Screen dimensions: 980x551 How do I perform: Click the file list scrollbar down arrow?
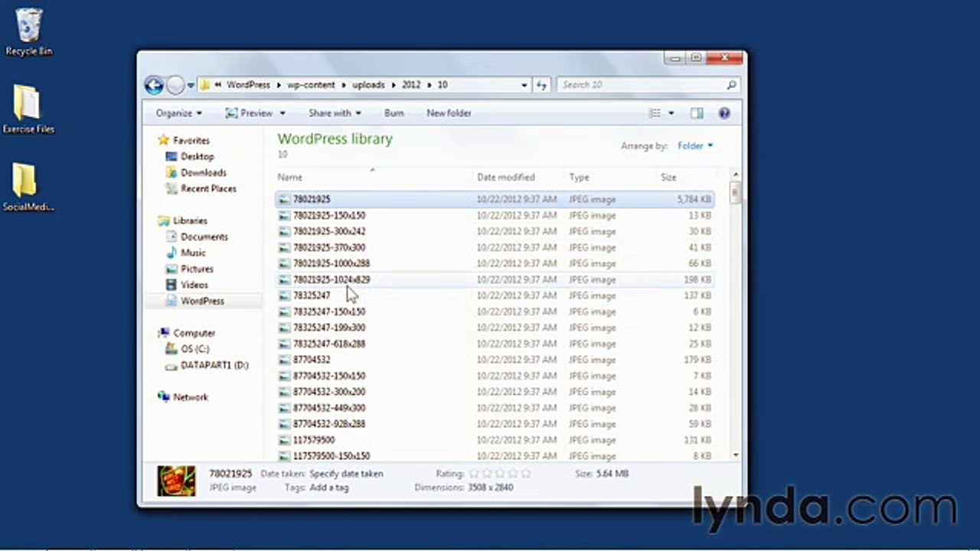click(x=736, y=455)
